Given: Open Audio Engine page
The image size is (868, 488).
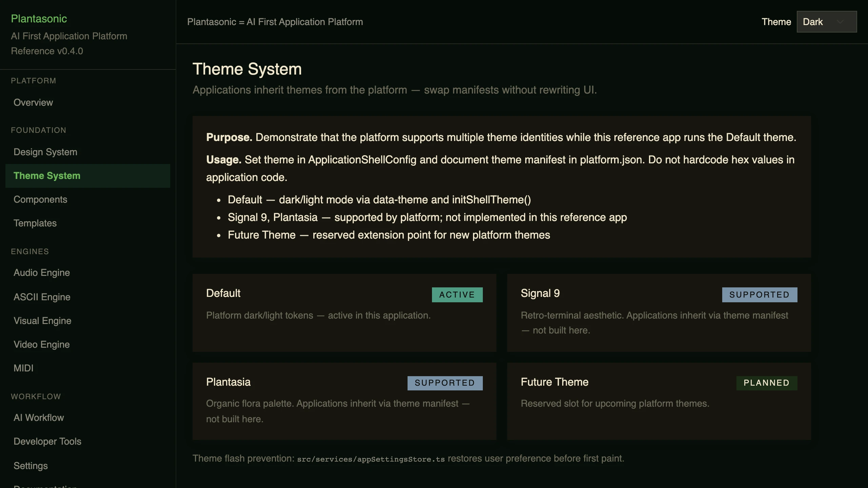Looking at the screenshot, I should (x=88, y=272).
